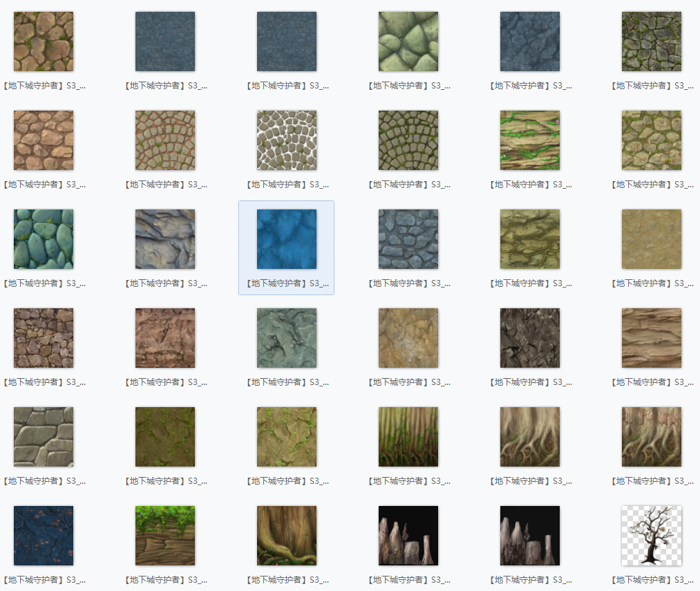Open the olive green cracked mud texture

coord(530,239)
